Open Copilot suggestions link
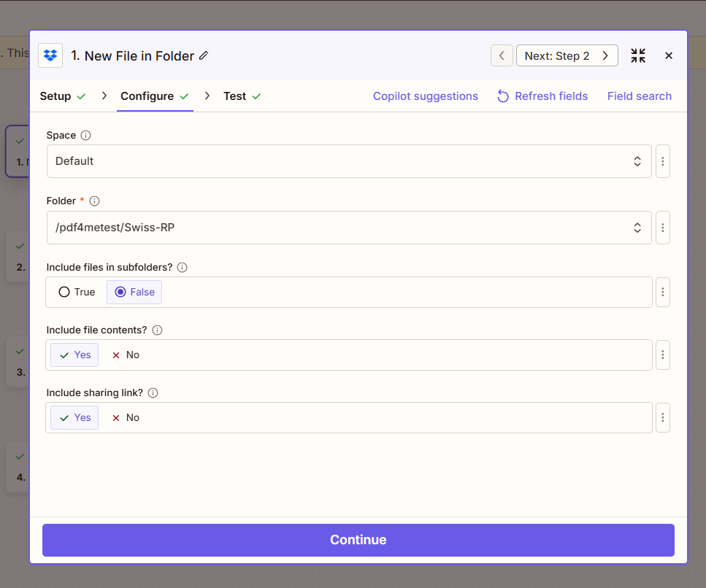This screenshot has width=706, height=588. (425, 96)
